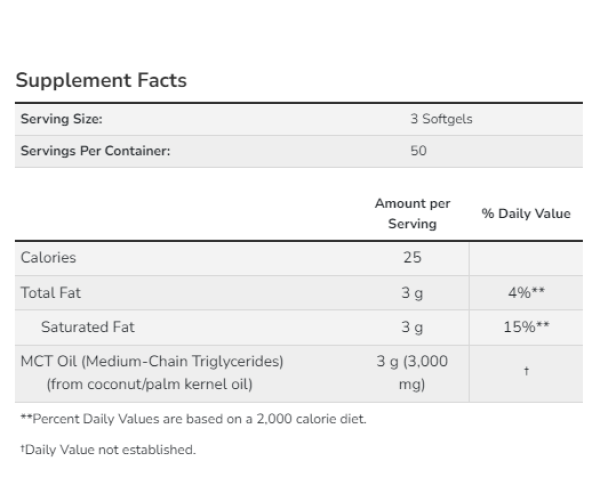The height and width of the screenshot is (500, 600).
Task: Select the 25 calories value
Action: pos(412,257)
